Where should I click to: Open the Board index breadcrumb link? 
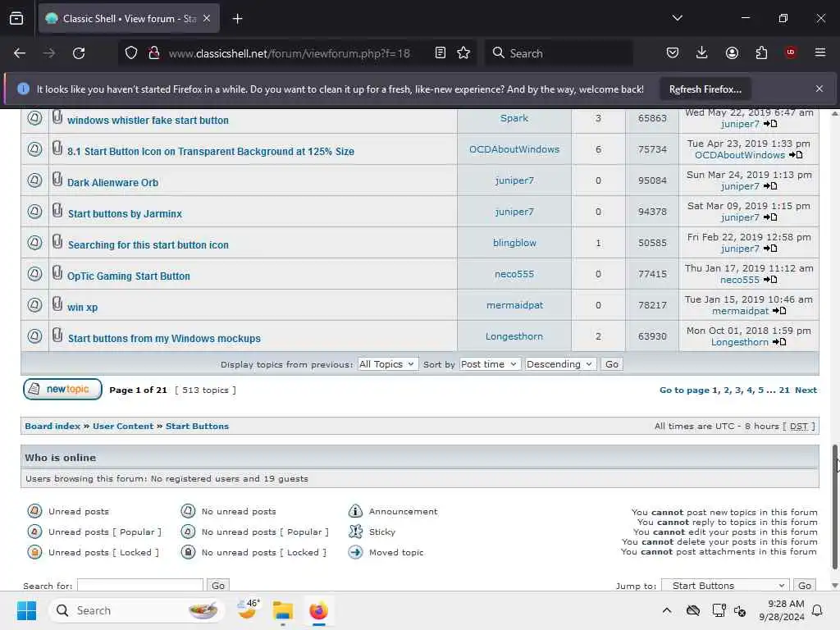click(x=52, y=426)
